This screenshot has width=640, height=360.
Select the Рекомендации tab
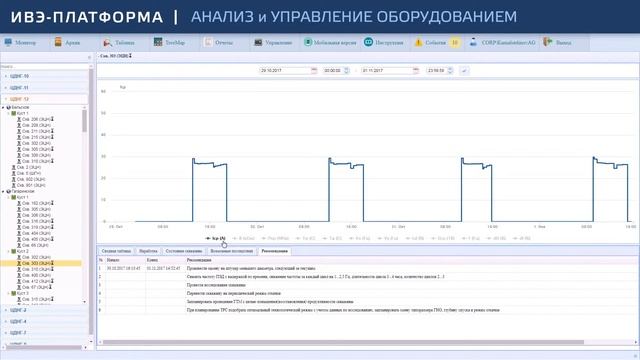pos(274,251)
